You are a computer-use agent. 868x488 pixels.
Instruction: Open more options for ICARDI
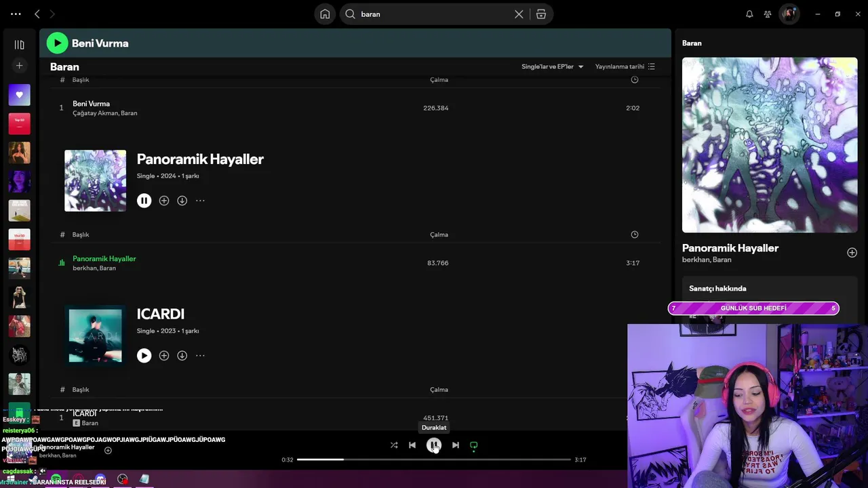pos(200,356)
